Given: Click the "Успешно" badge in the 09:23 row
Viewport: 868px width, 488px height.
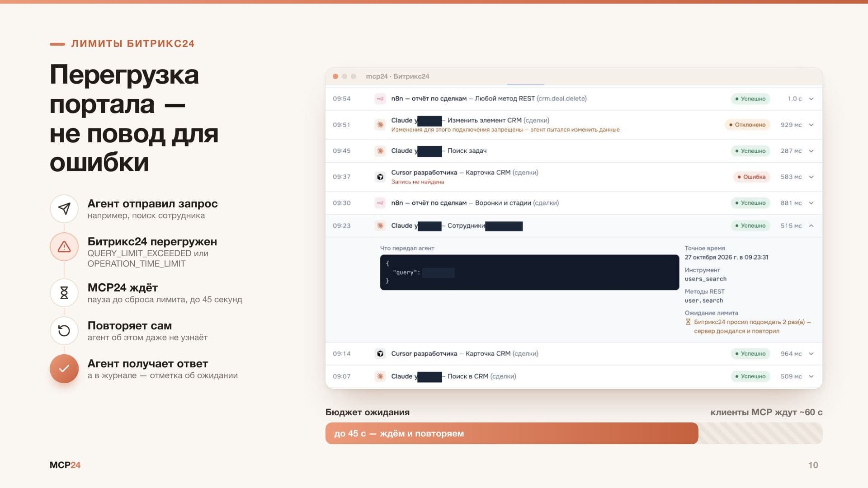Looking at the screenshot, I should tap(750, 225).
